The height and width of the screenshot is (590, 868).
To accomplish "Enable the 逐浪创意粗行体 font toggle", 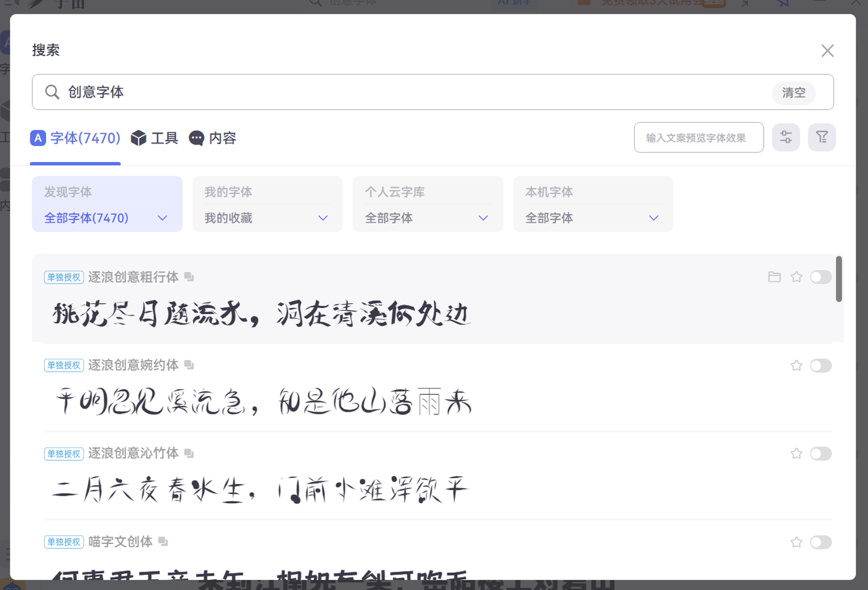I will click(x=821, y=277).
